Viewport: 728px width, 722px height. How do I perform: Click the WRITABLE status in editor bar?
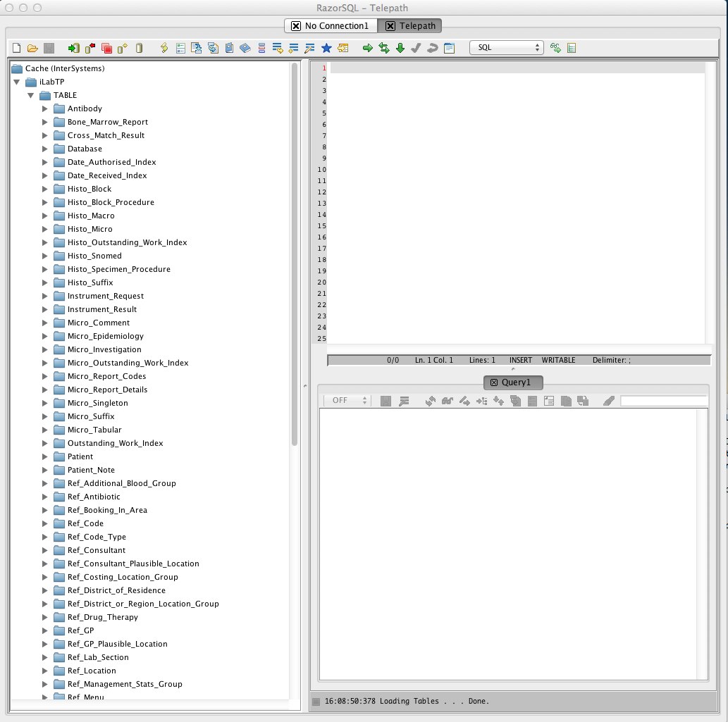(558, 360)
